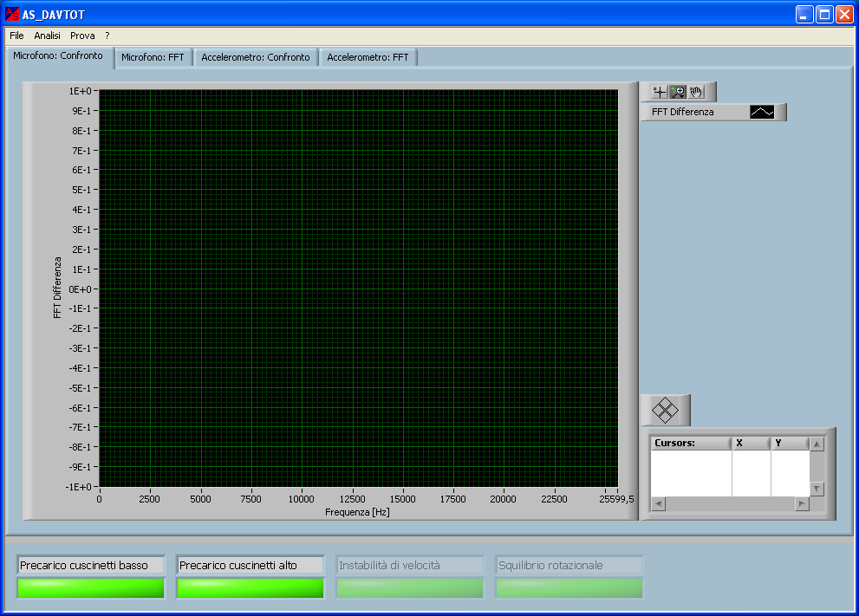Click the 0E+0 y-axis tick label

click(80, 289)
